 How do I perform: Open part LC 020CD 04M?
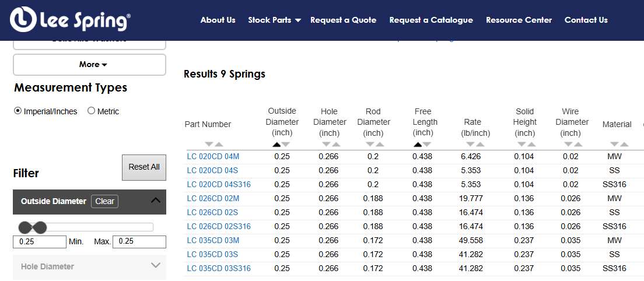click(x=213, y=156)
